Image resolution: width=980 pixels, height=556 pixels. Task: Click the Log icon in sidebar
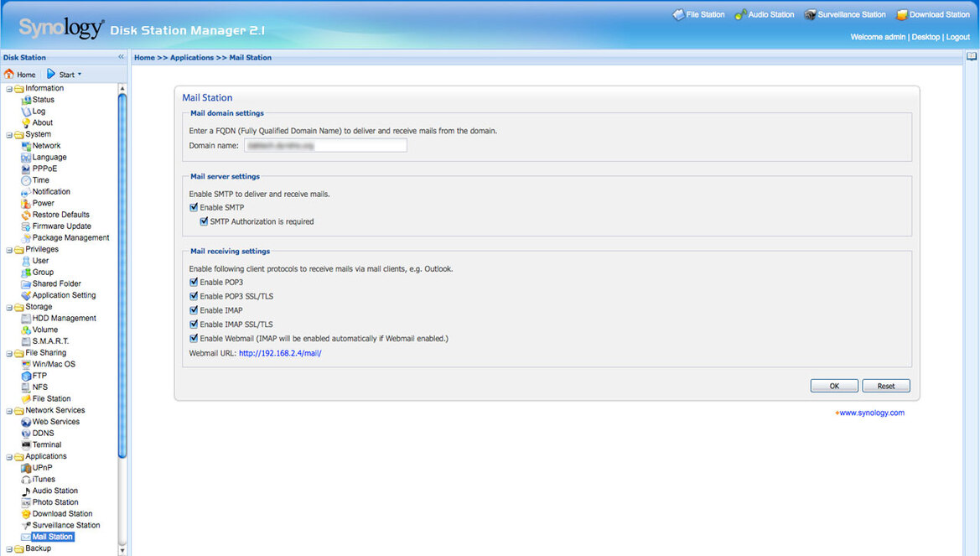pyautogui.click(x=26, y=112)
